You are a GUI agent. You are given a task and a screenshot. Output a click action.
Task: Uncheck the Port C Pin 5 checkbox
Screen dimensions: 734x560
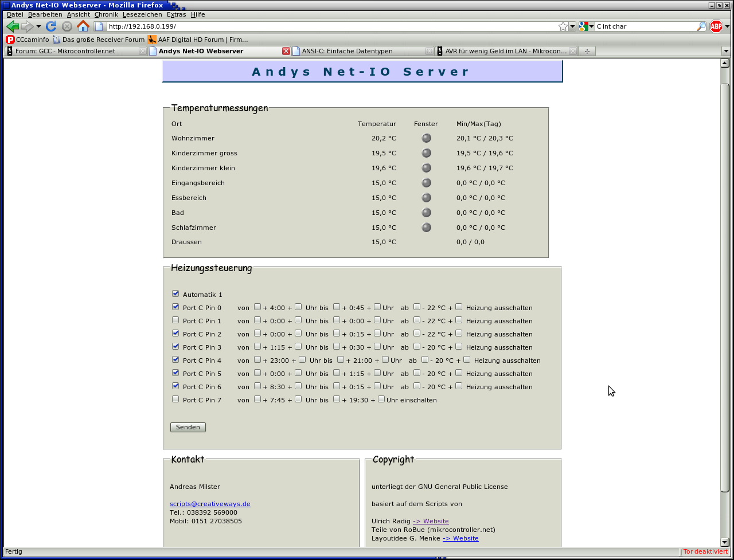point(175,373)
